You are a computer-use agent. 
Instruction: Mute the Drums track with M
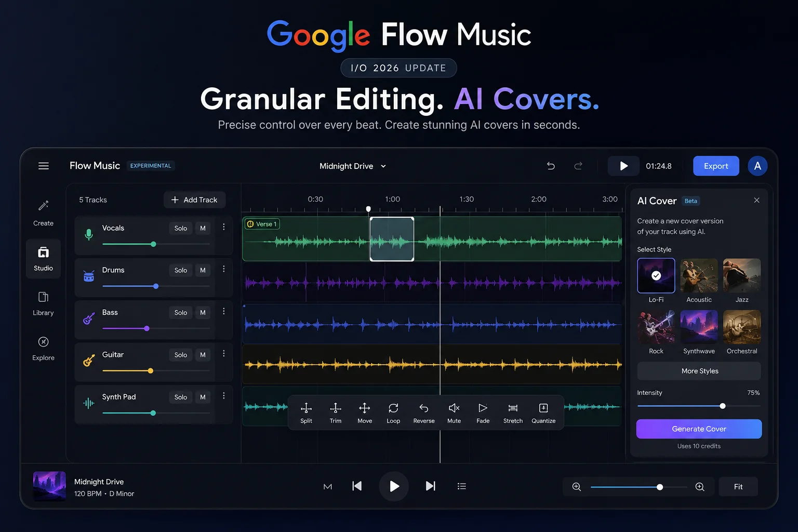pos(203,270)
